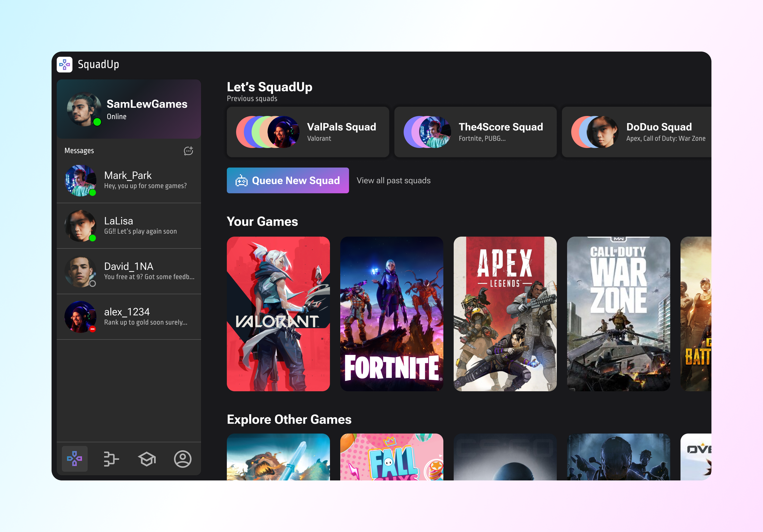The image size is (763, 532).
Task: Open the gamepad home tab in bottom bar
Action: coord(75,459)
